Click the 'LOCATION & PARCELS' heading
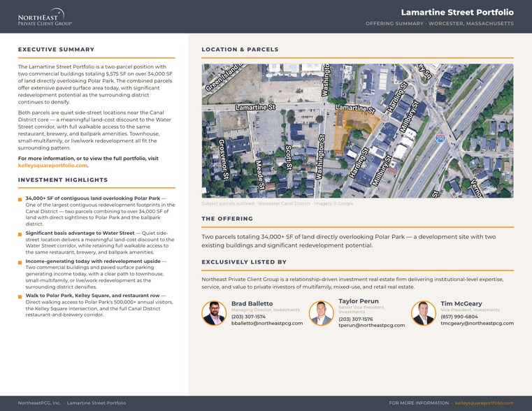 point(240,50)
